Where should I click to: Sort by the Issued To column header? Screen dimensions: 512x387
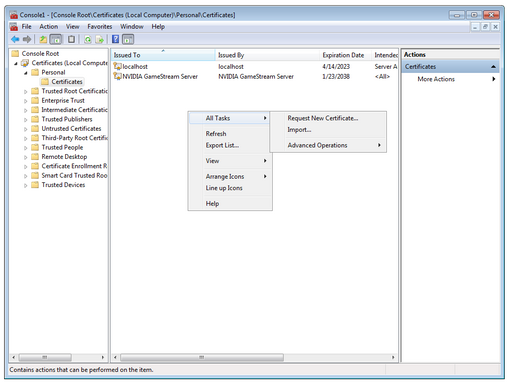pos(163,55)
